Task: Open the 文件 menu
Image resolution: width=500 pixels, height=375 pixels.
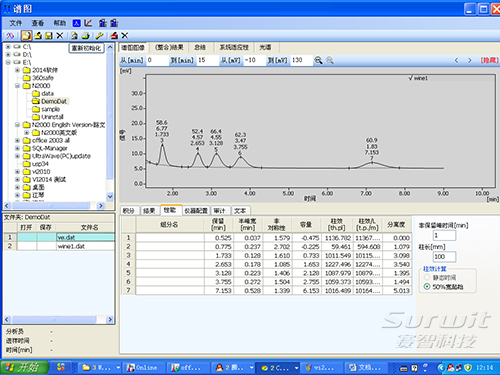Action: pos(16,23)
